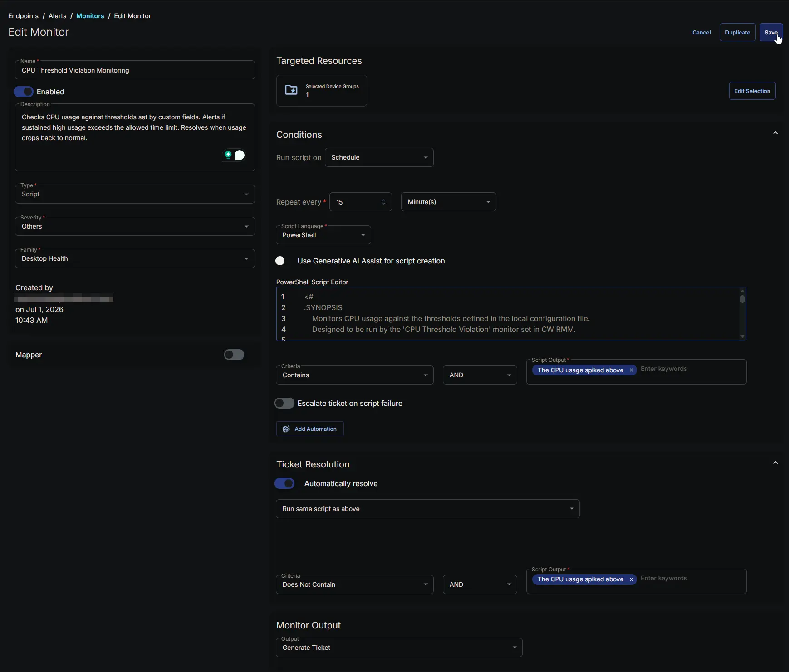Remove the Conditions 'The CPU usage spiked above' keyword chip
The width and height of the screenshot is (789, 672).
[631, 370]
